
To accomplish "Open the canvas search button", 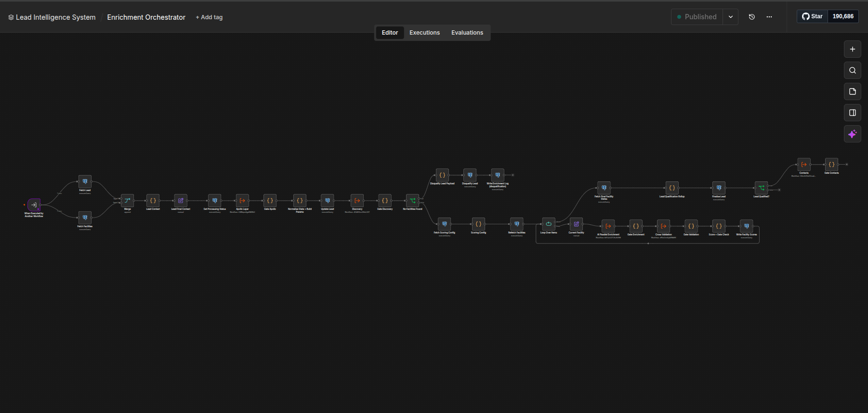I will pyautogui.click(x=853, y=70).
